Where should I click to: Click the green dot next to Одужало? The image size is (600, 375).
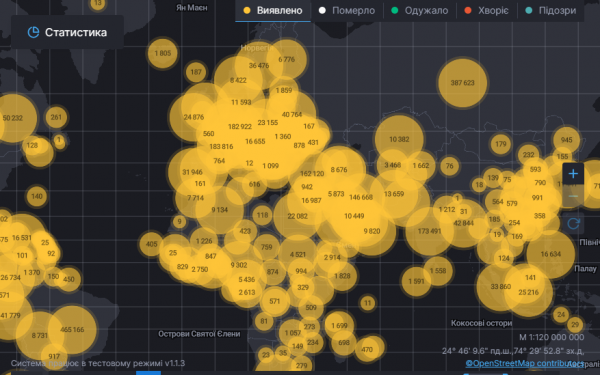click(x=395, y=11)
